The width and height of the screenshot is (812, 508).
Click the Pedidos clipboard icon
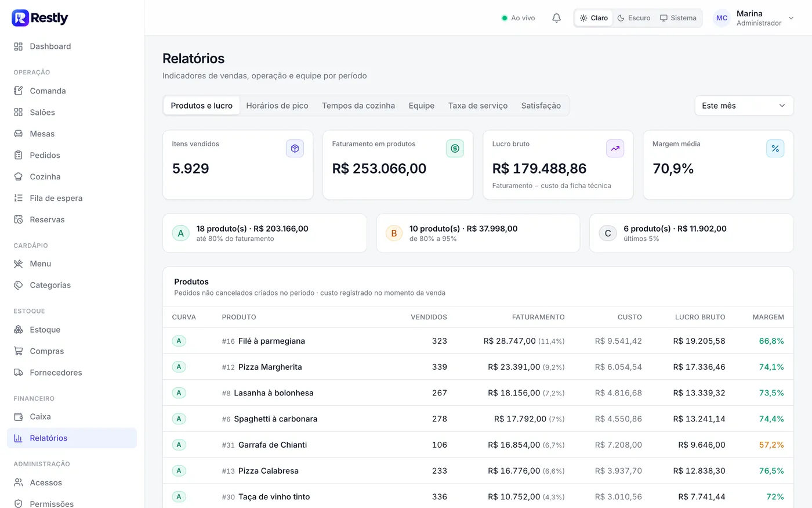click(19, 156)
